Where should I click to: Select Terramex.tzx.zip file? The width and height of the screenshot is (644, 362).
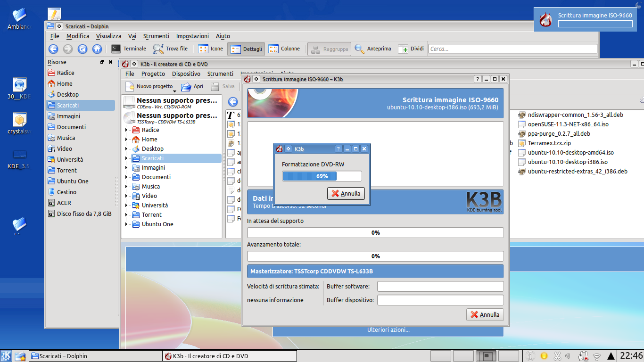(x=544, y=143)
